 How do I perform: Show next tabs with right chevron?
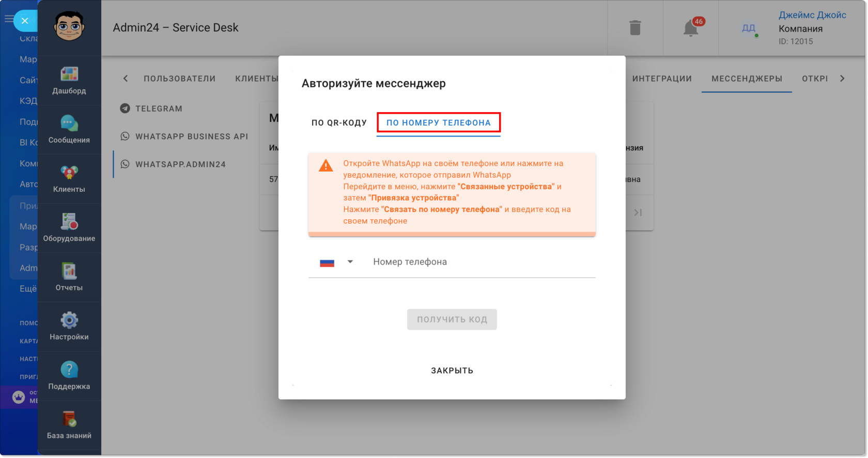pyautogui.click(x=842, y=79)
